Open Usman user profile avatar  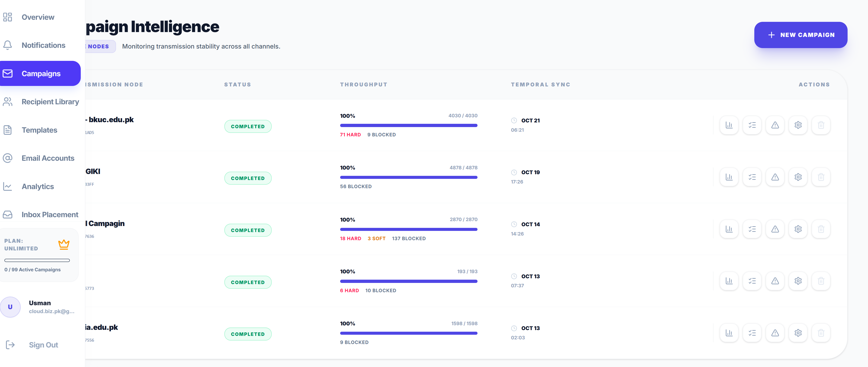pyautogui.click(x=10, y=307)
